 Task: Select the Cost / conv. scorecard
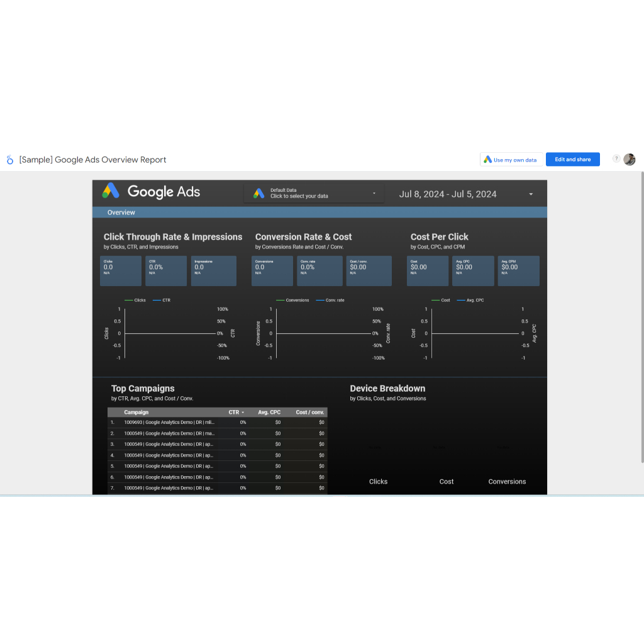369,271
